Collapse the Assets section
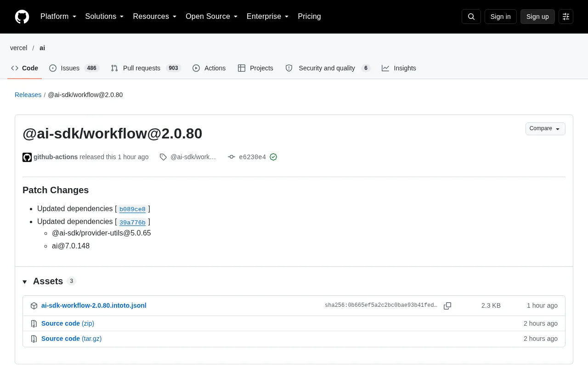This screenshot has height=368, width=588. [25, 282]
